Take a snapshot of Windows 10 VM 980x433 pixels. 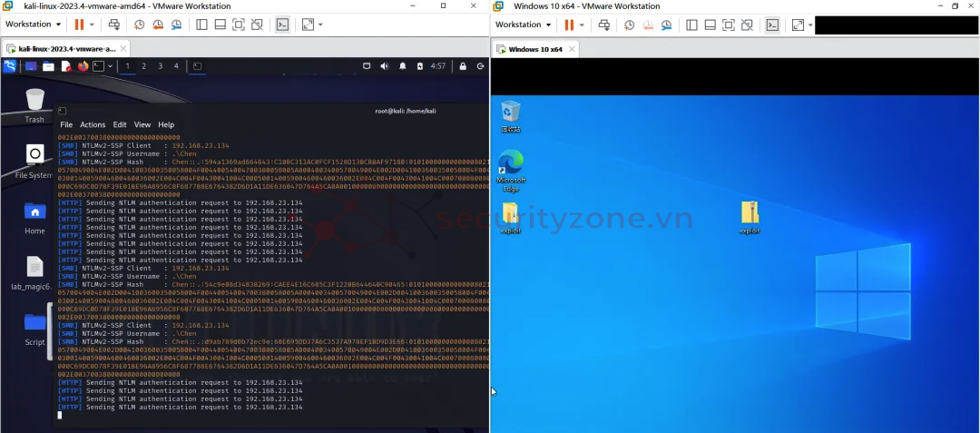click(x=629, y=25)
